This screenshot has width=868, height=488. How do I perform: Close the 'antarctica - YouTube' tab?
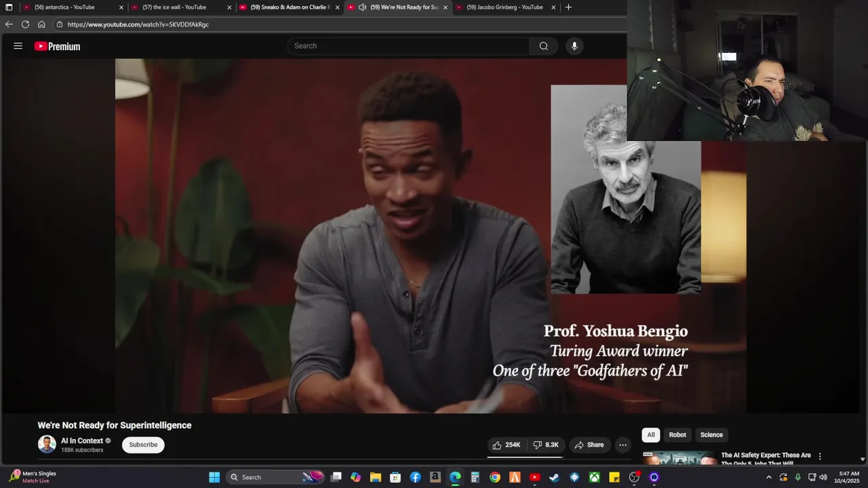pyautogui.click(x=121, y=7)
